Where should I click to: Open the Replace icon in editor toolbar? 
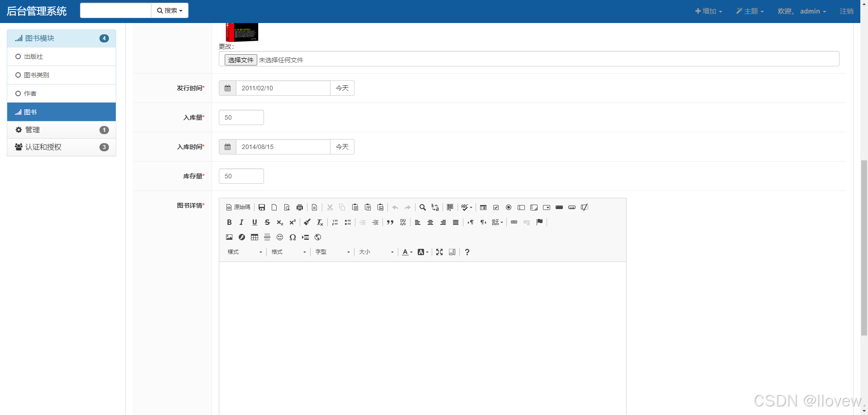(435, 207)
